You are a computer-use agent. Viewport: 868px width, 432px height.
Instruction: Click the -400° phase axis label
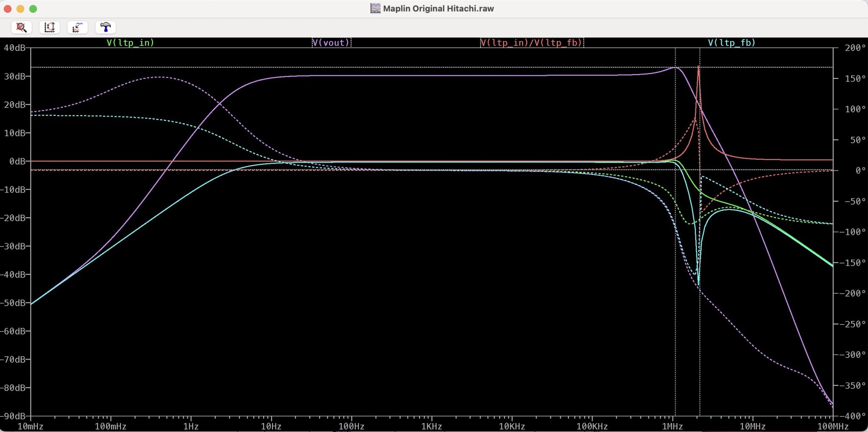click(x=852, y=416)
